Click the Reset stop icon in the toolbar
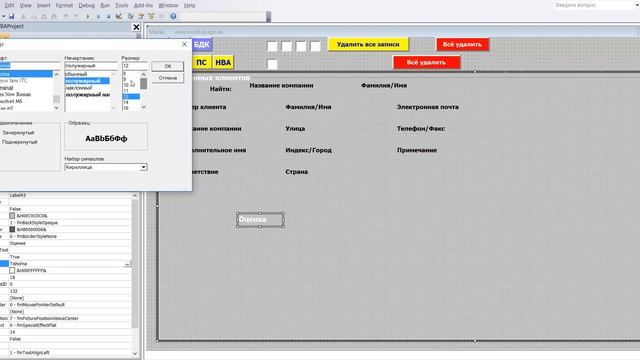640x360 pixels. (108, 16)
